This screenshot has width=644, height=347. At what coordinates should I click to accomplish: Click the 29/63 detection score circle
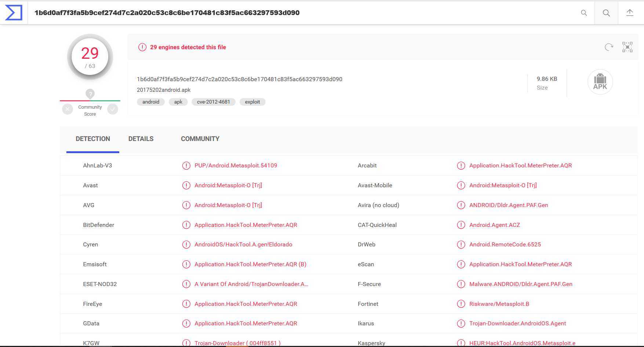click(x=90, y=57)
